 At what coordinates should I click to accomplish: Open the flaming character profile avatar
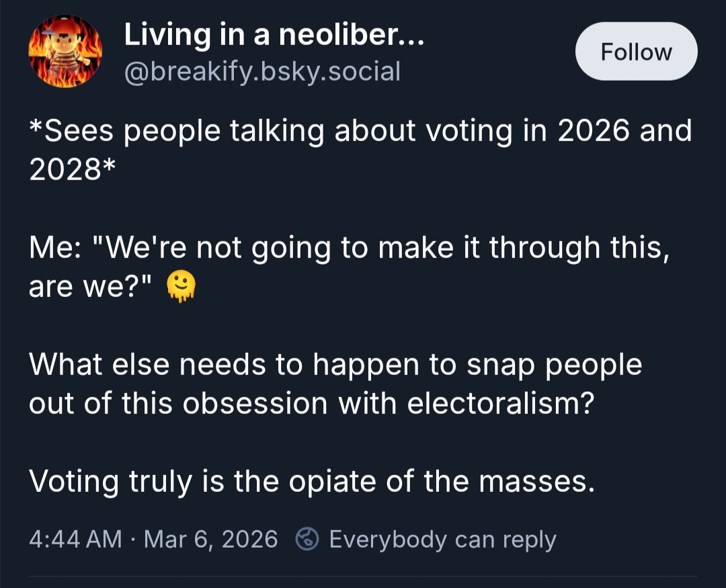click(x=65, y=52)
